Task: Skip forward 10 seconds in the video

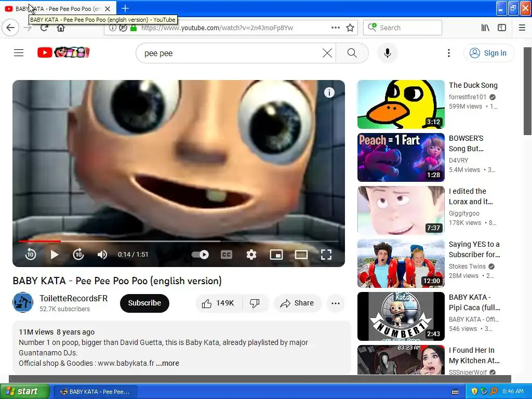Action: coord(78,255)
